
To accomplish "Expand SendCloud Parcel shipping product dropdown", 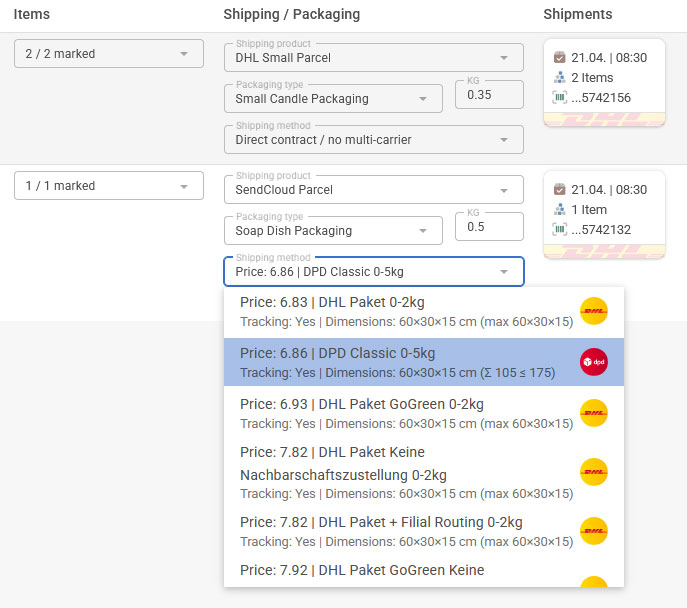I will 374,190.
